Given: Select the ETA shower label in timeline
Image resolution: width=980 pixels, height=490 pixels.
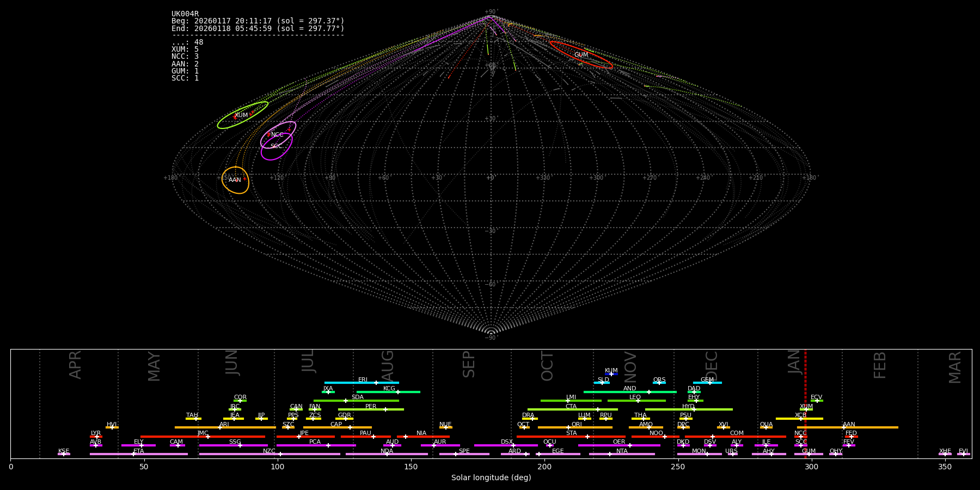Looking at the screenshot, I should click(139, 451).
